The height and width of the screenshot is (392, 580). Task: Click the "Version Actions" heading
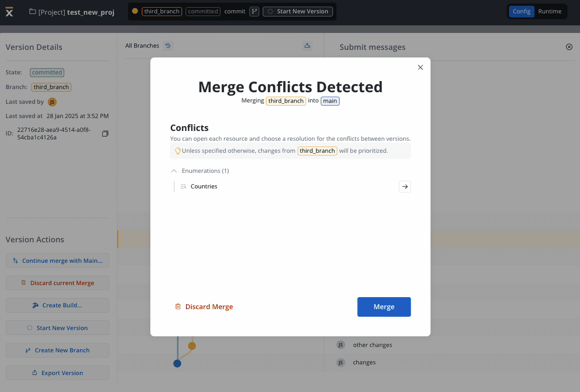(x=35, y=240)
